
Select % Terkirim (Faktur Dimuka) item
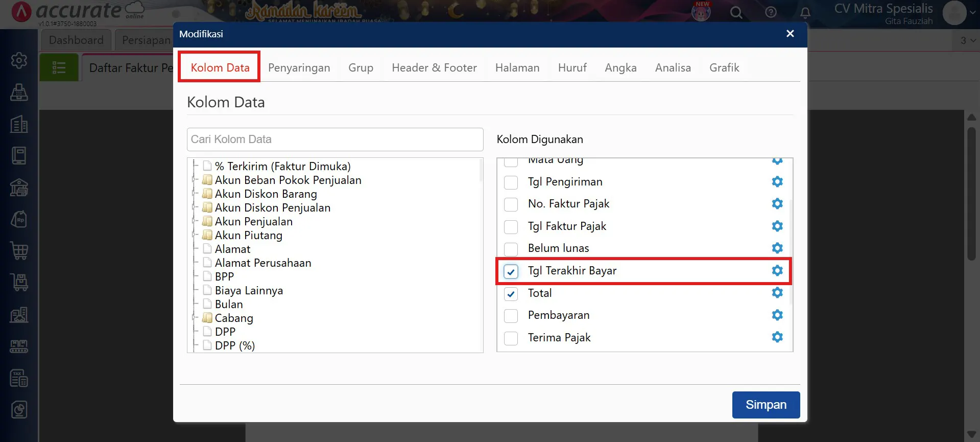click(x=282, y=166)
